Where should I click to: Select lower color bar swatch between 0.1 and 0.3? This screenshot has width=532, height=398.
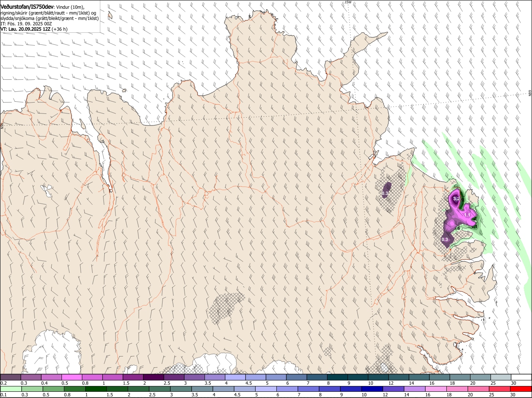[x=11, y=389]
